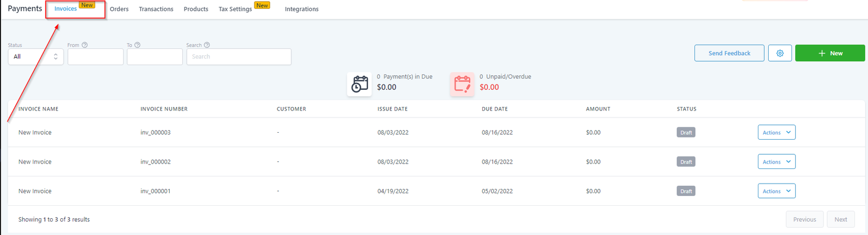Open the Transactions tab
Viewport: 868px width, 235px height.
156,9
